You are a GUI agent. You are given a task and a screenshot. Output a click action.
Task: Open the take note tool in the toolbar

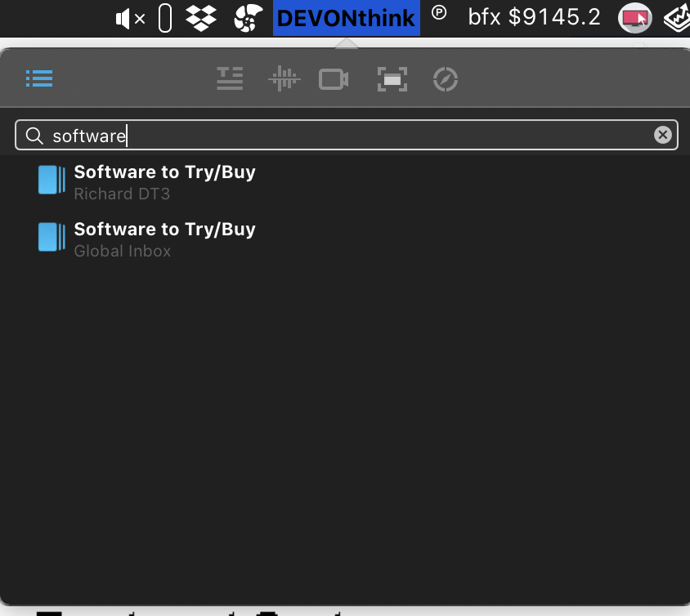pyautogui.click(x=230, y=78)
